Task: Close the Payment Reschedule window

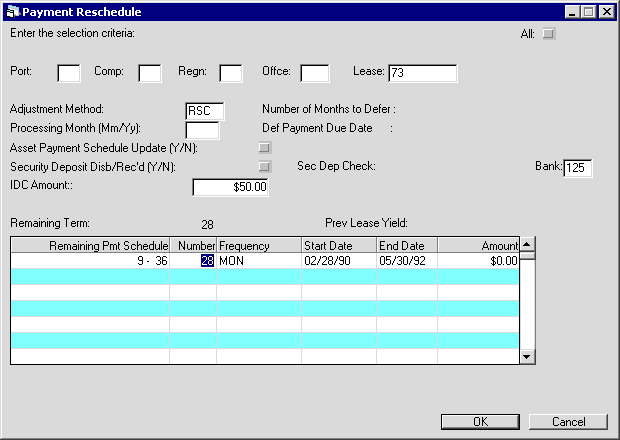Action: 607,12
